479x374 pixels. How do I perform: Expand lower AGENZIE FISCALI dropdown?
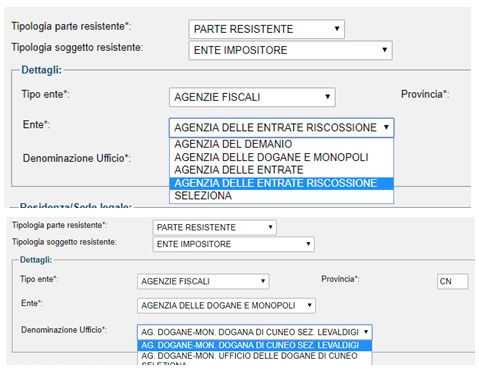(203, 281)
